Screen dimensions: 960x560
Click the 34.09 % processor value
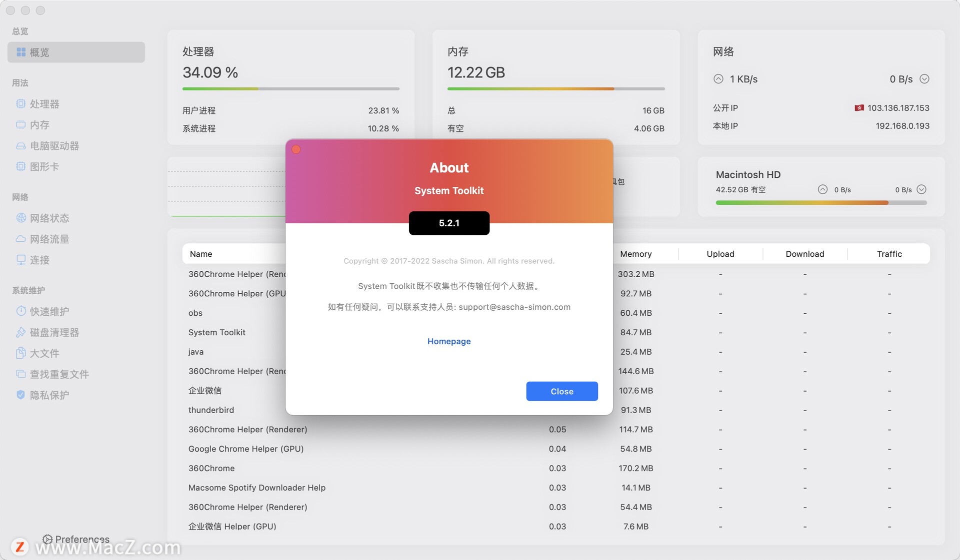pos(210,72)
